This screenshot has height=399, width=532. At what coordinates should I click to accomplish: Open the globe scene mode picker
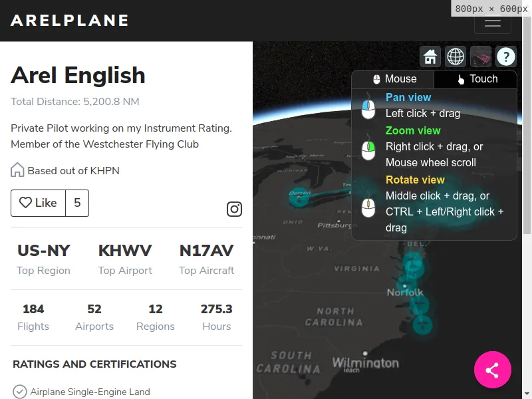(456, 57)
